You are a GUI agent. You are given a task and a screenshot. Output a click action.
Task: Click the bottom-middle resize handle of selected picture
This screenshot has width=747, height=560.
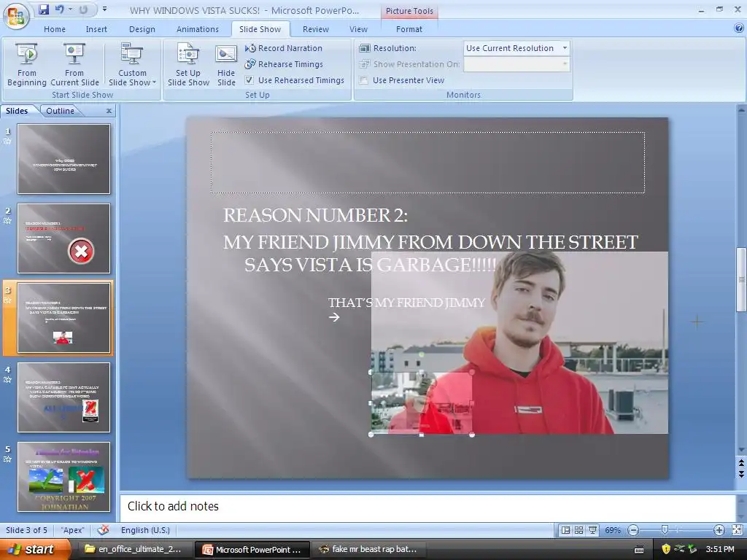pos(421,435)
